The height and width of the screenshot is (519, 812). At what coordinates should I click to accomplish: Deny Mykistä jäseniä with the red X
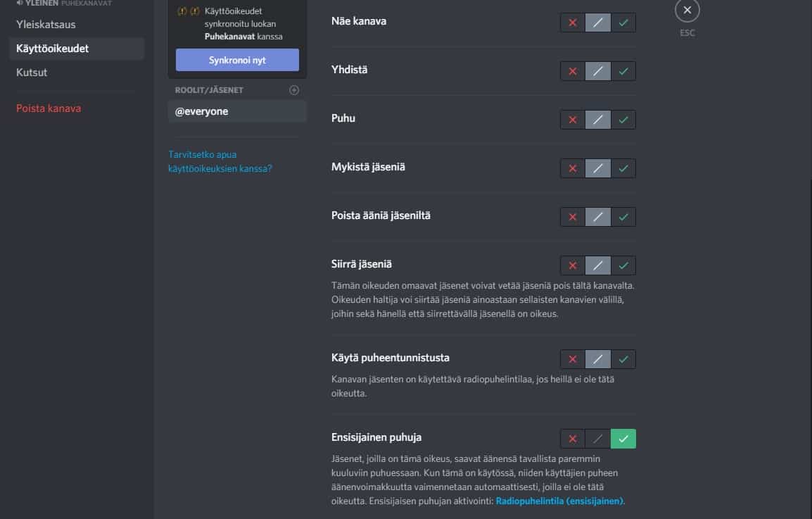click(572, 168)
